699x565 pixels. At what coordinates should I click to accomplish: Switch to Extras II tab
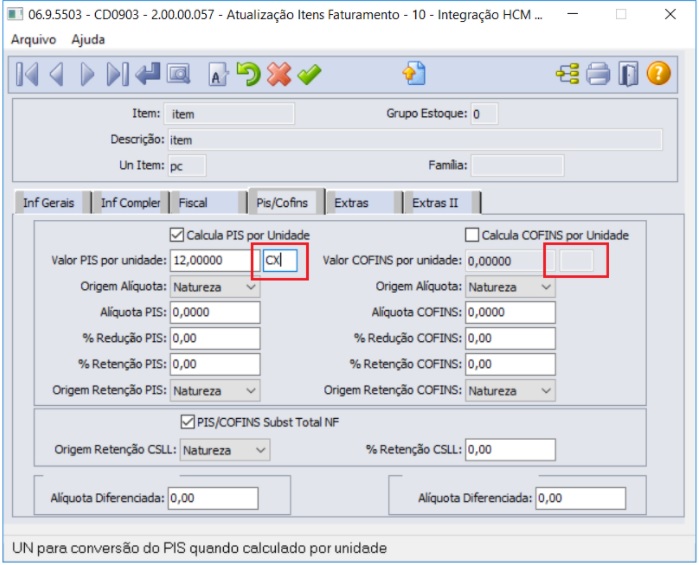[x=441, y=203]
